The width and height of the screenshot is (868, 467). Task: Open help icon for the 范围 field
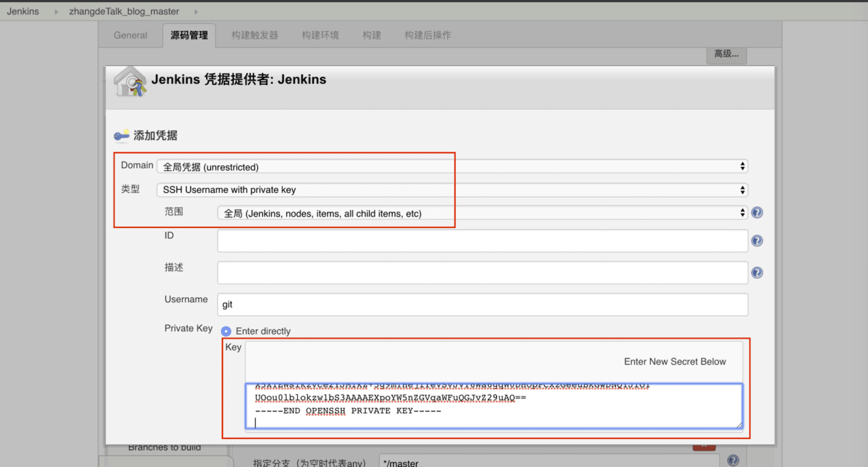[757, 212]
